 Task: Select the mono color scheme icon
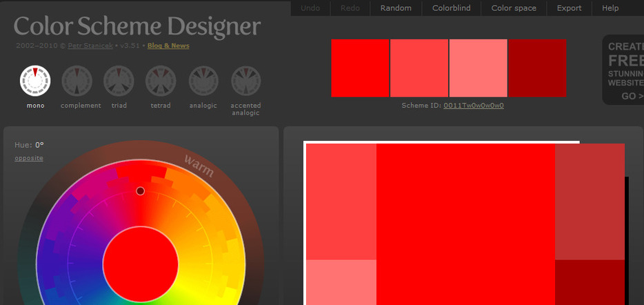point(35,81)
